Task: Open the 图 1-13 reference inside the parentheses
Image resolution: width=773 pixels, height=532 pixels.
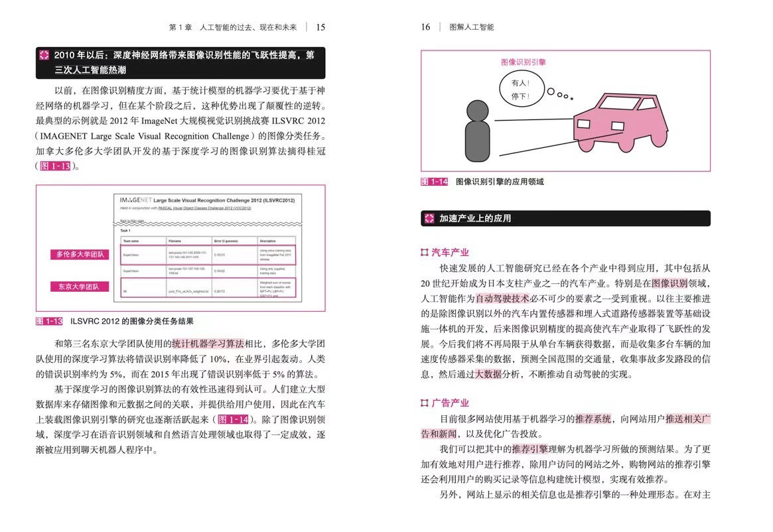Action: [x=55, y=166]
